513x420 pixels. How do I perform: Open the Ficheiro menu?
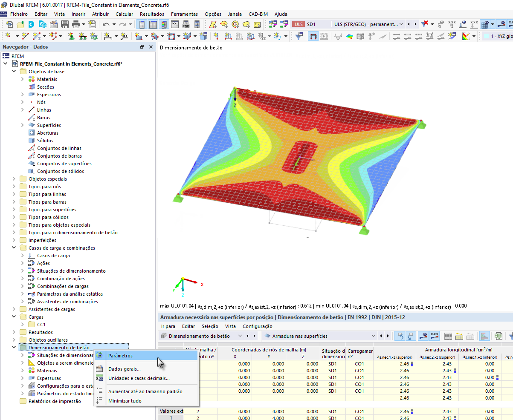19,14
